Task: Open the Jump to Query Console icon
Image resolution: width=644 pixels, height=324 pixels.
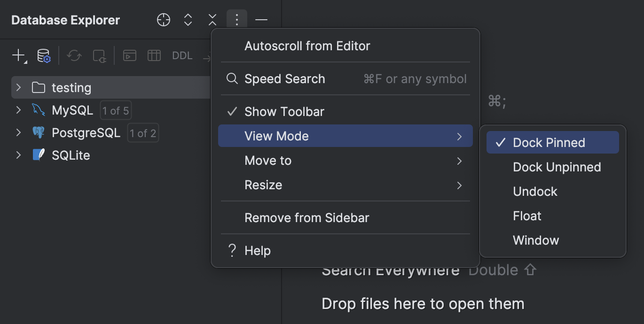Action: pyautogui.click(x=129, y=55)
